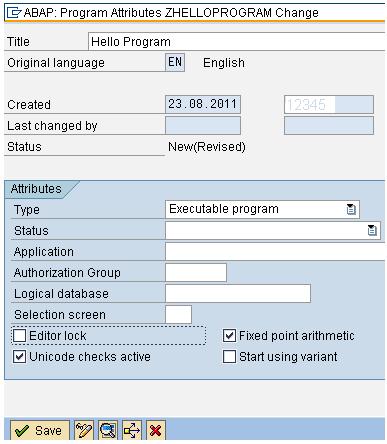Enable the Editor lock checkbox
Viewport: 387px width, 444px height.
19,336
